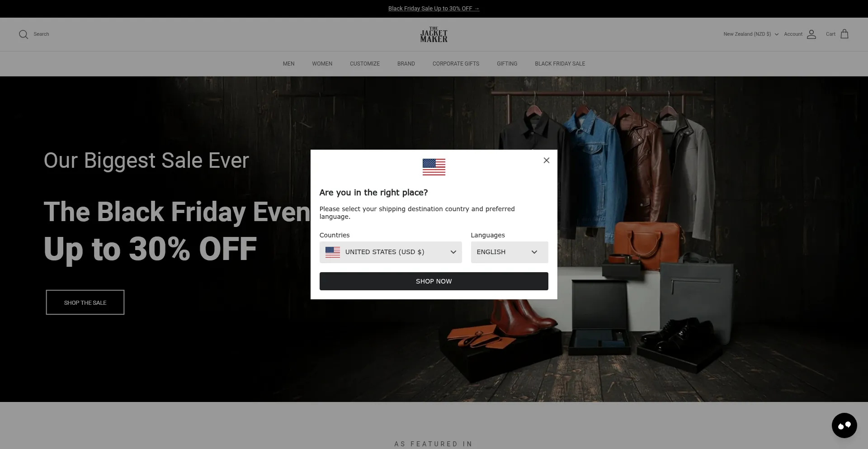The image size is (868, 449).
Task: Open the CORPORATE GIFTS menu item
Action: tap(456, 64)
